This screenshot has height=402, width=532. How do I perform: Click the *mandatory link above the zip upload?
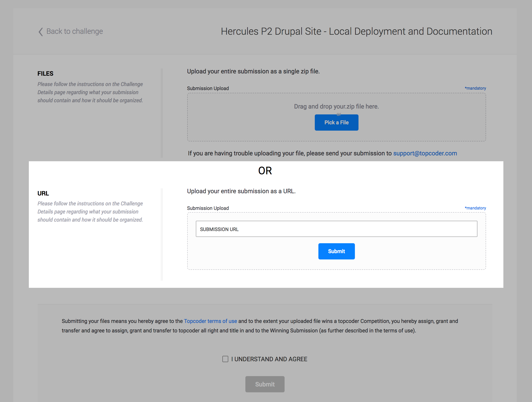pos(475,88)
